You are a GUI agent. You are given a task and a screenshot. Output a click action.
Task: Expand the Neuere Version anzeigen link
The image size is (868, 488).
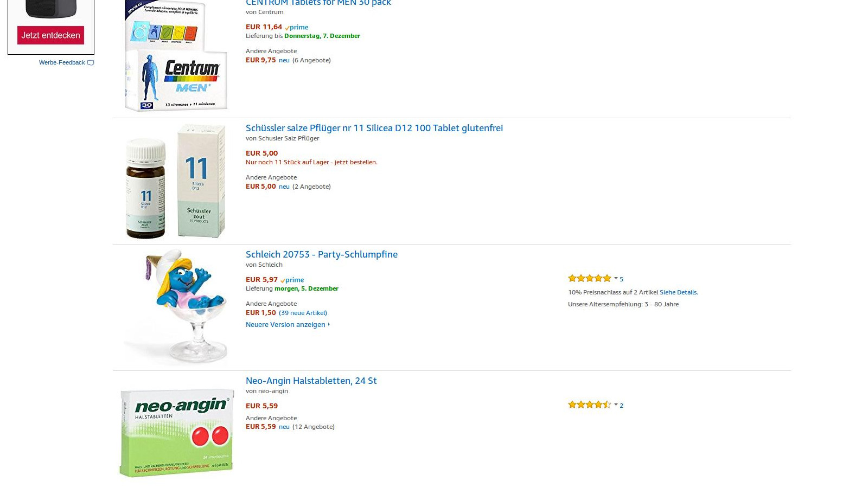click(x=288, y=324)
